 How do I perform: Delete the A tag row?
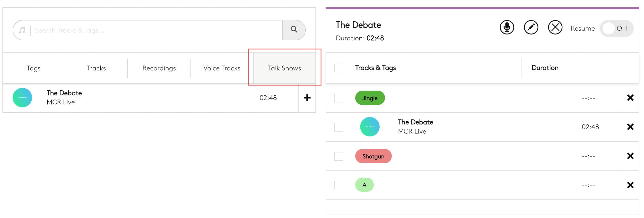tap(630, 185)
